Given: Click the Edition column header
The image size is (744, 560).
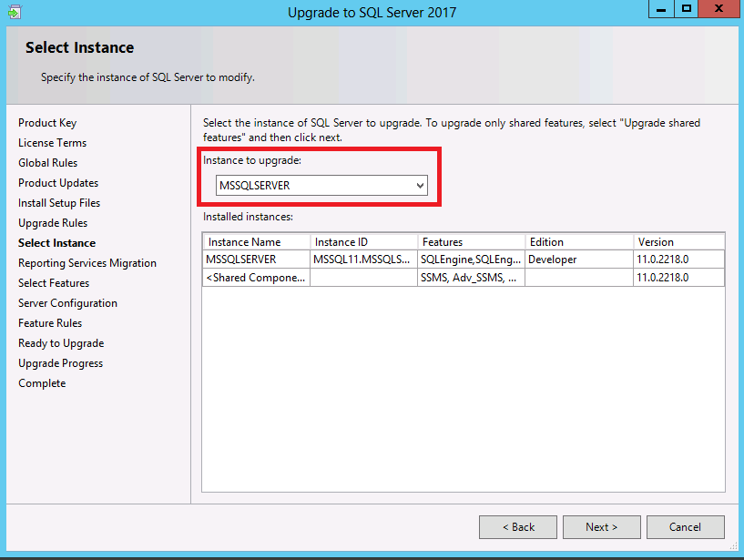Looking at the screenshot, I should [579, 242].
